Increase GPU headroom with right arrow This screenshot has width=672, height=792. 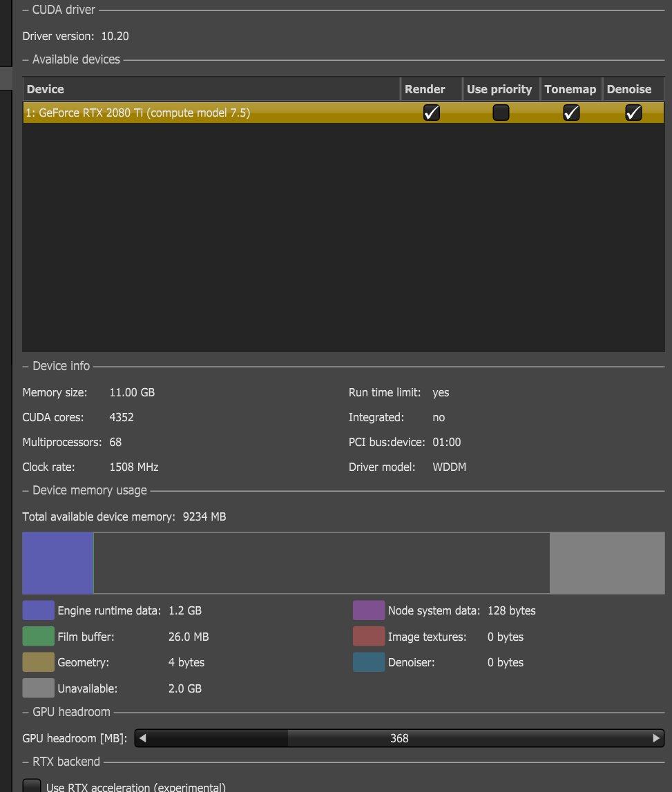point(656,738)
